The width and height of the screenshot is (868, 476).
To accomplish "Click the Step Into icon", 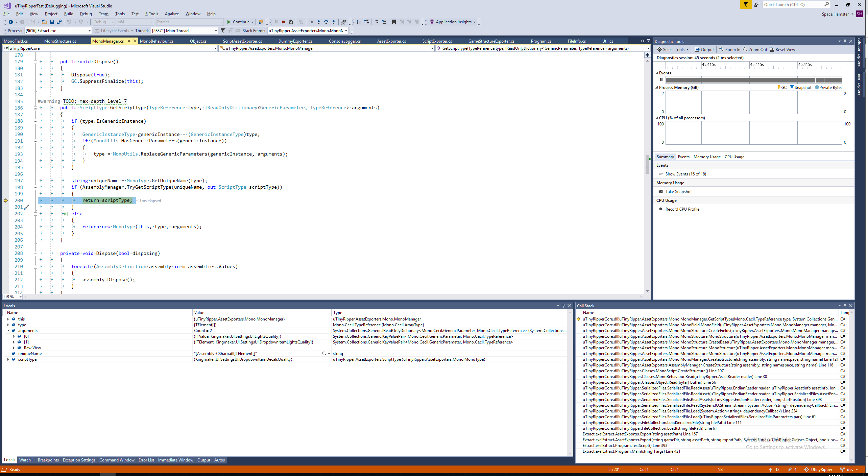I will tap(319, 22).
